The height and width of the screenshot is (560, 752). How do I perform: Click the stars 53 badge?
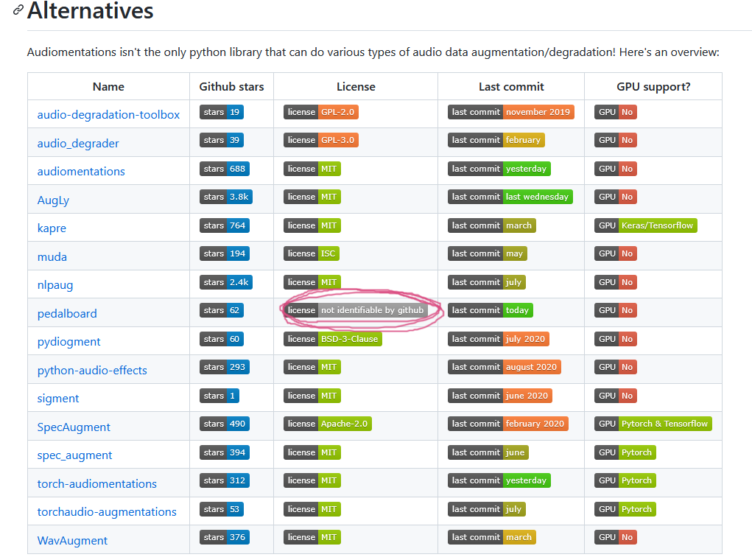tap(222, 509)
